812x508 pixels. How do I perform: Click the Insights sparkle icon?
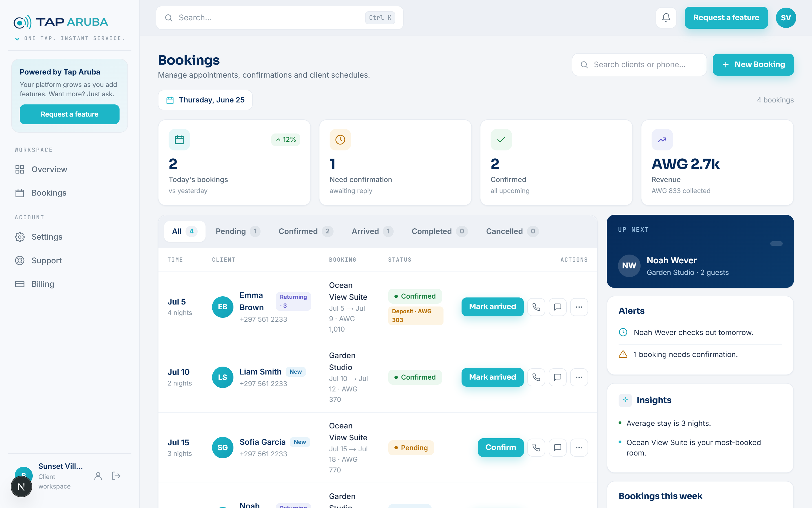625,400
